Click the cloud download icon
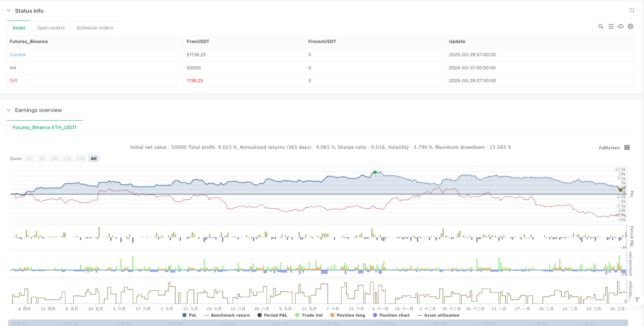The image size is (644, 326). click(x=621, y=27)
